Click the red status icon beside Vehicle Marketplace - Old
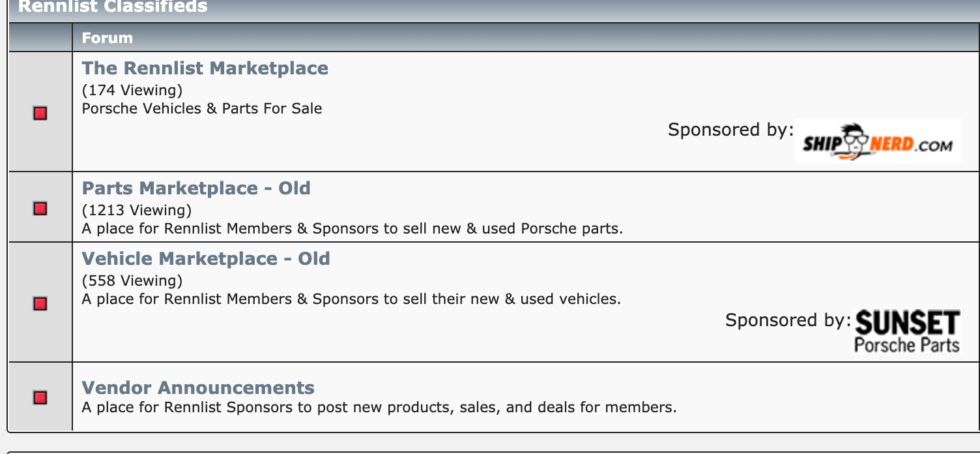Image resolution: width=980 pixels, height=454 pixels. 40,304
